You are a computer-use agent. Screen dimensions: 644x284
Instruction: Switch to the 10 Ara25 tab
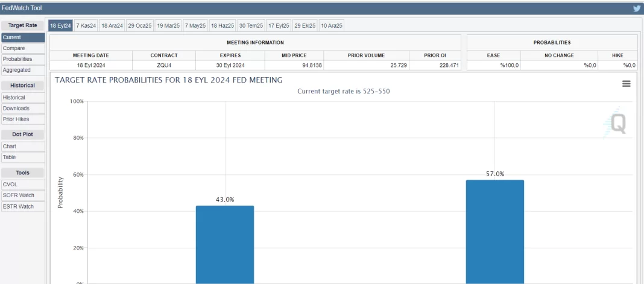(x=332, y=25)
